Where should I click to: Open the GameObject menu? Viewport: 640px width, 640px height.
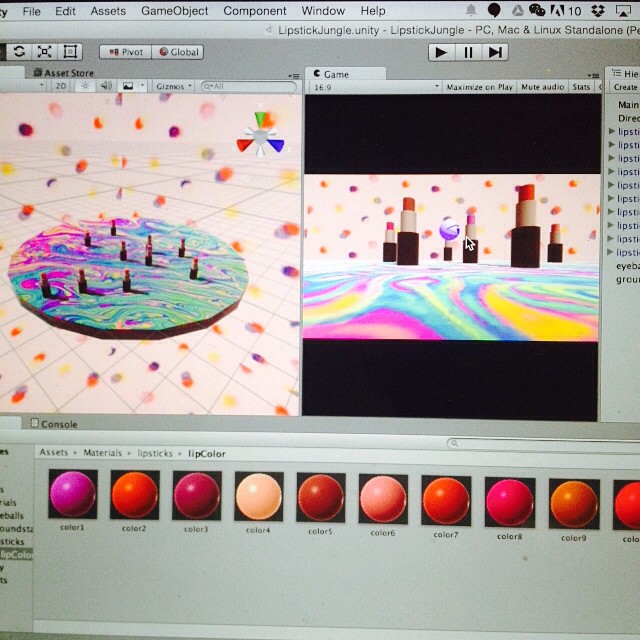(175, 11)
